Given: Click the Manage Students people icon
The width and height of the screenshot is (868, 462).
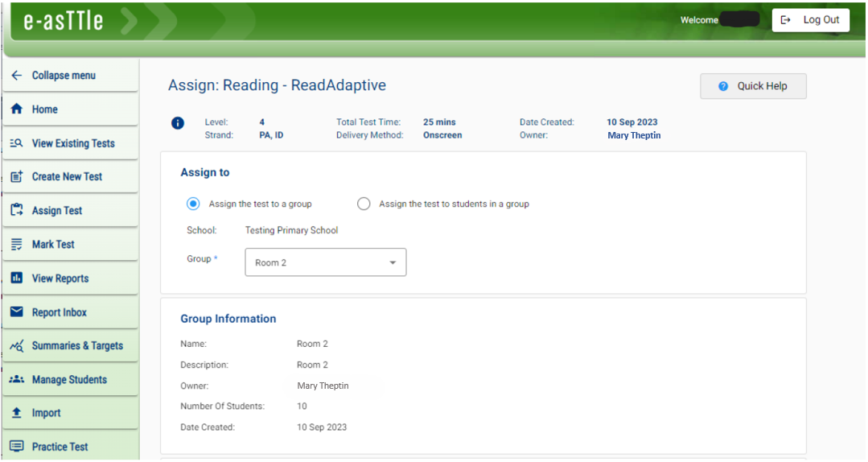Looking at the screenshot, I should (16, 380).
